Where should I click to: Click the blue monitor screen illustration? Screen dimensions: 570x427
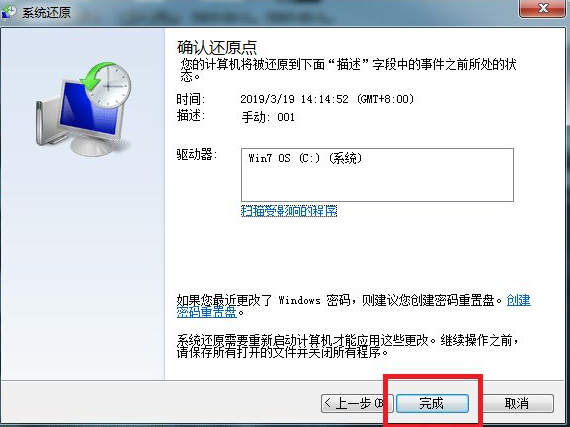pos(89,111)
